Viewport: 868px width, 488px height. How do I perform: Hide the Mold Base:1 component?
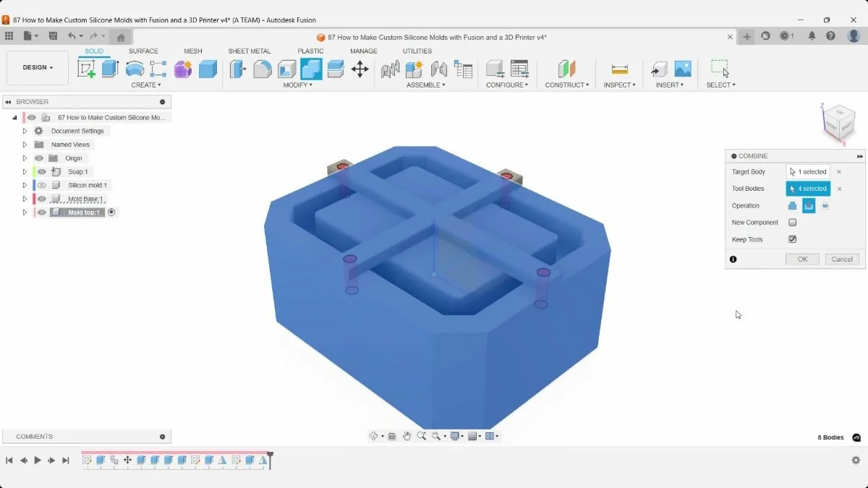42,199
